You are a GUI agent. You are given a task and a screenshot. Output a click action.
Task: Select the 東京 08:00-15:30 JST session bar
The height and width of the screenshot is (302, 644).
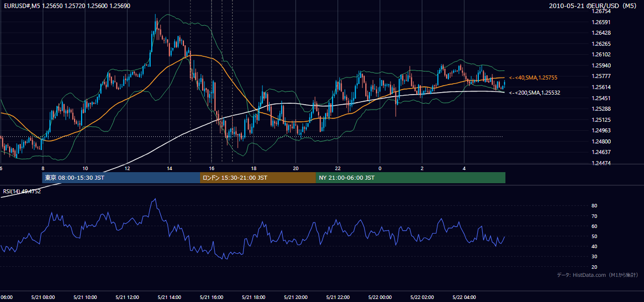coord(121,178)
